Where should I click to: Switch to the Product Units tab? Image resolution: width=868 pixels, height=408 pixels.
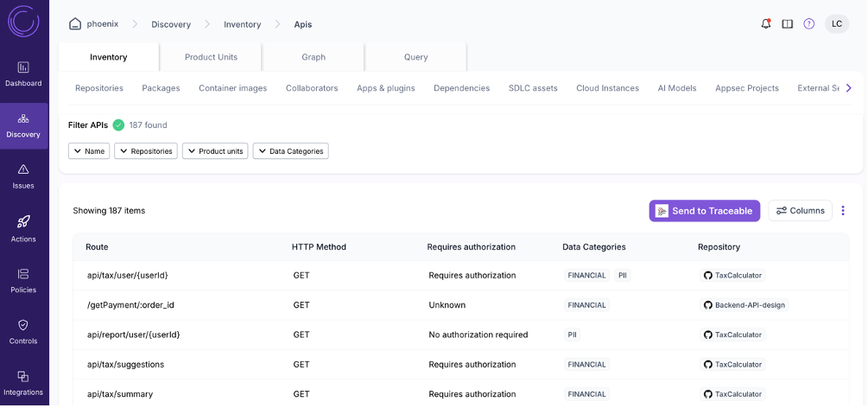coord(211,57)
